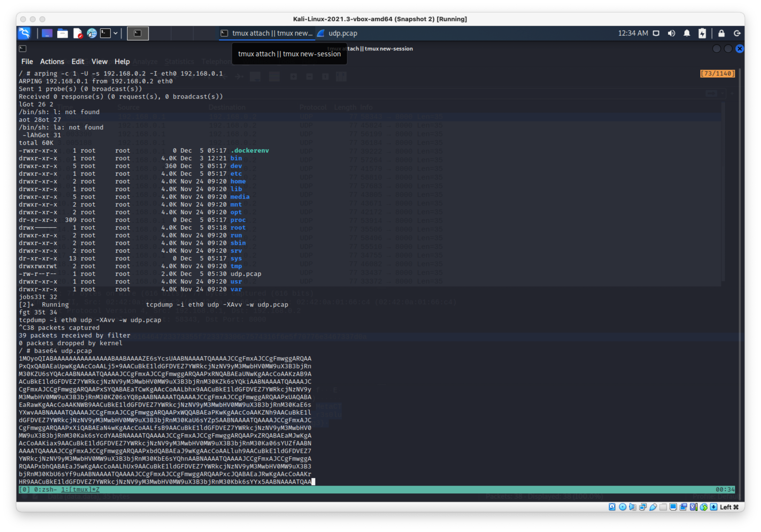The height and width of the screenshot is (532, 761).
Task: Click the .dockerenv file name
Action: tap(250, 150)
